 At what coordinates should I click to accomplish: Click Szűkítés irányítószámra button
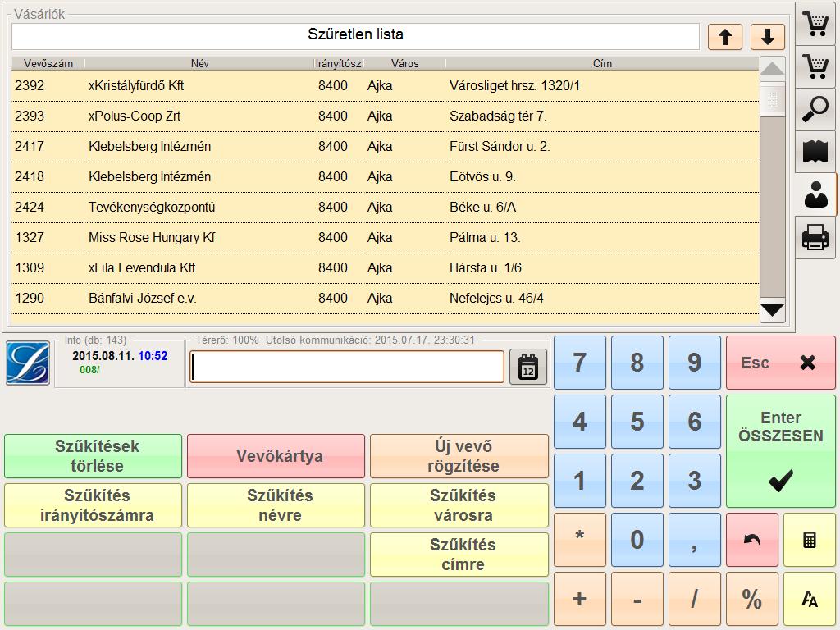point(94,505)
